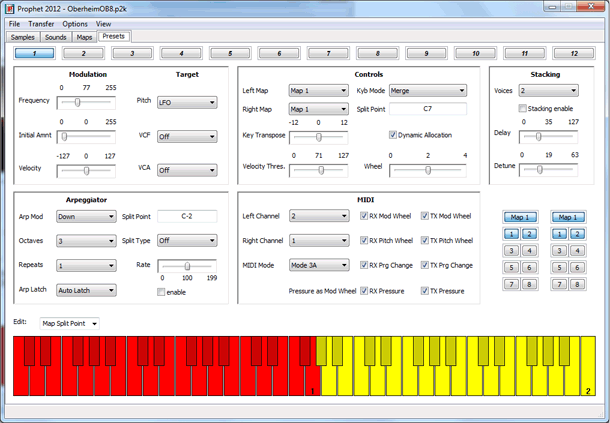Expand the Arp Mod dropdown
This screenshot has height=423, width=610.
pos(85,215)
